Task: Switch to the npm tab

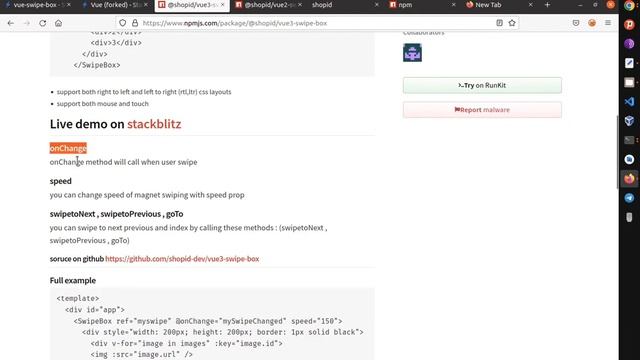Action: 422,5
